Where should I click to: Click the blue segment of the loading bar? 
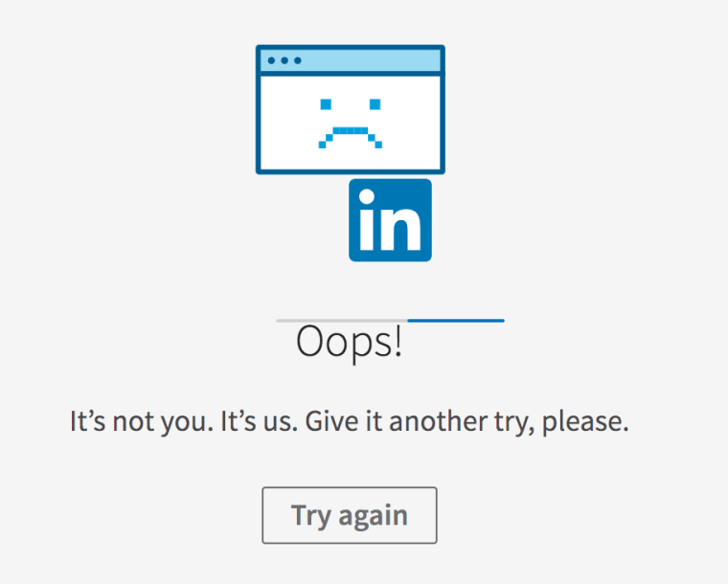point(456,320)
